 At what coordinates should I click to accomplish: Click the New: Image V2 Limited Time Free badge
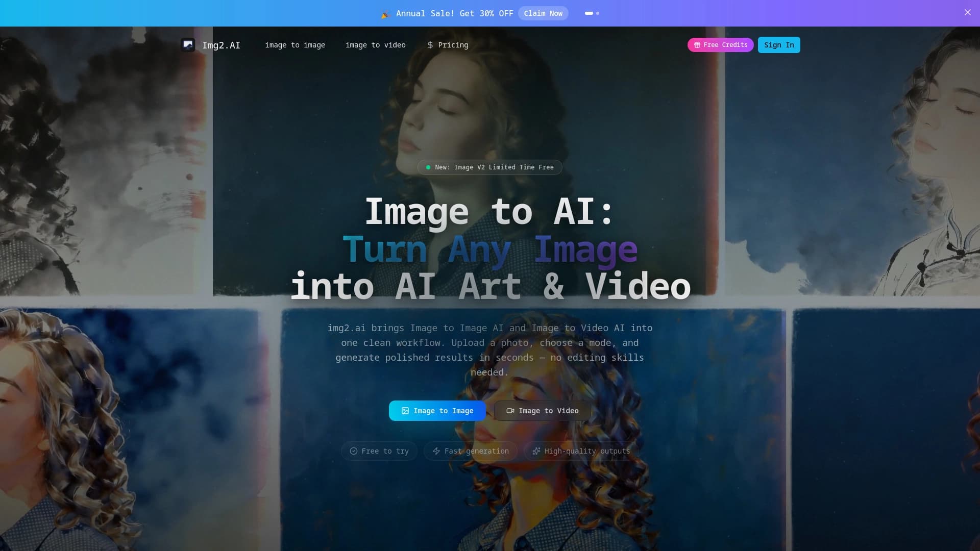(x=490, y=167)
